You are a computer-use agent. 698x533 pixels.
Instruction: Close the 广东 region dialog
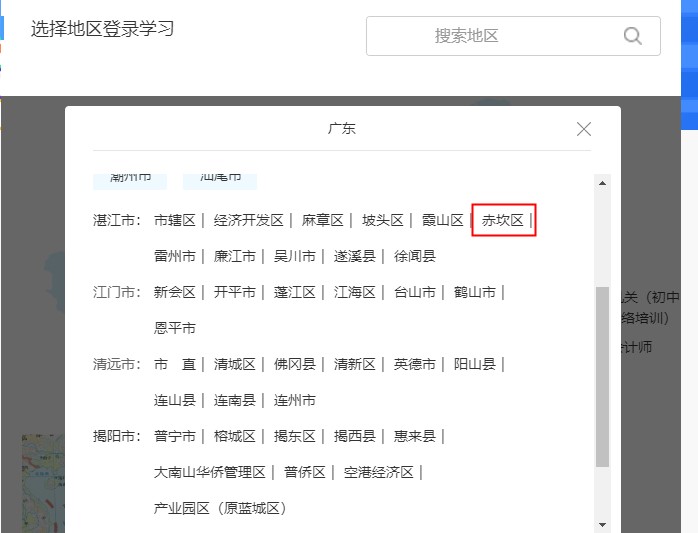coord(584,129)
